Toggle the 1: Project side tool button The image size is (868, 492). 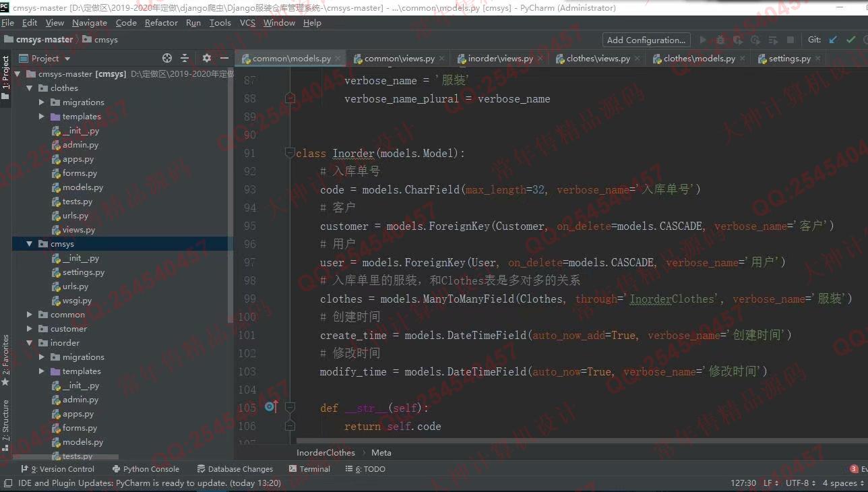click(5, 78)
